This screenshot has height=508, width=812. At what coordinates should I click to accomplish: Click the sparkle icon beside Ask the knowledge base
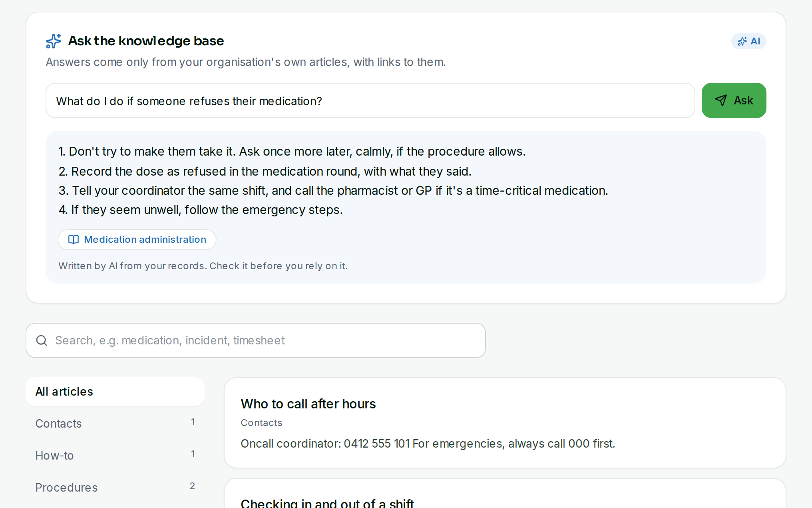pos(54,41)
